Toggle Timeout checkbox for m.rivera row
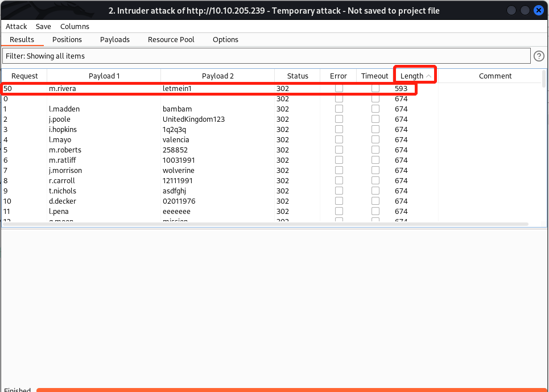Image resolution: width=549 pixels, height=392 pixels. point(375,89)
